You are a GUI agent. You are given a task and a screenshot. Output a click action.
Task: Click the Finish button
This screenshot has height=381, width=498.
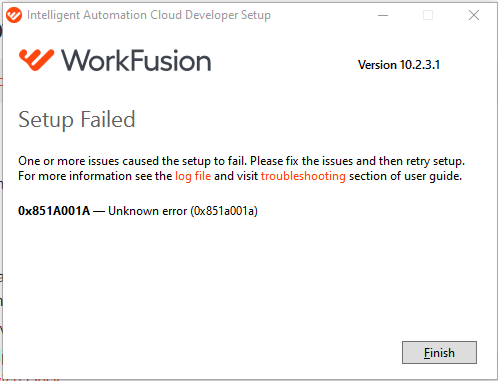[x=439, y=352]
